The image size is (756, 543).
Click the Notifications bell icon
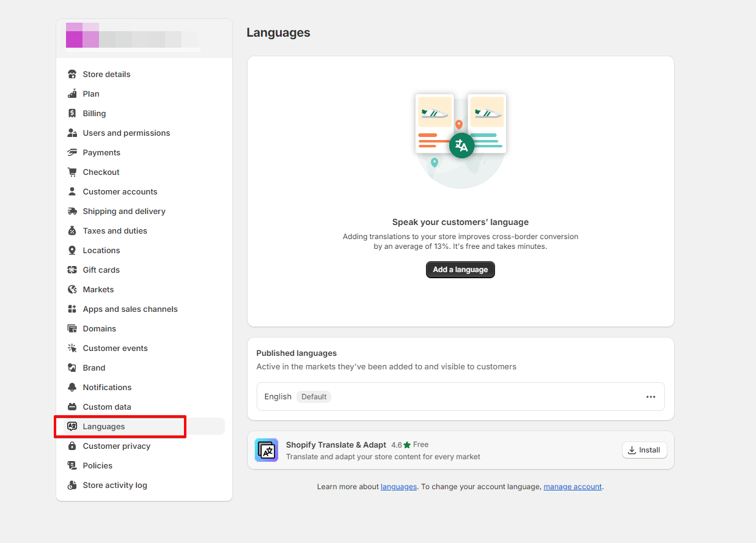coord(72,387)
